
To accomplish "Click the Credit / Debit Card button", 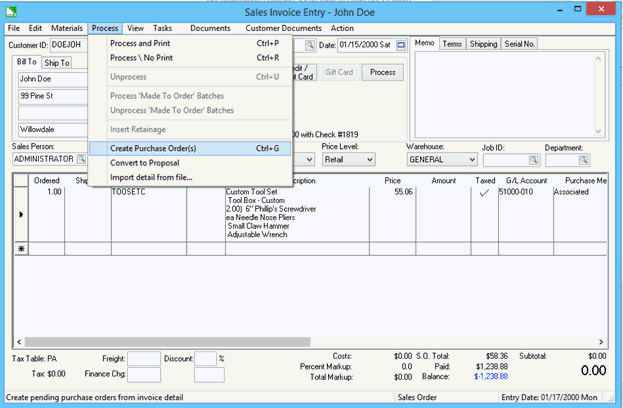I will [304, 72].
